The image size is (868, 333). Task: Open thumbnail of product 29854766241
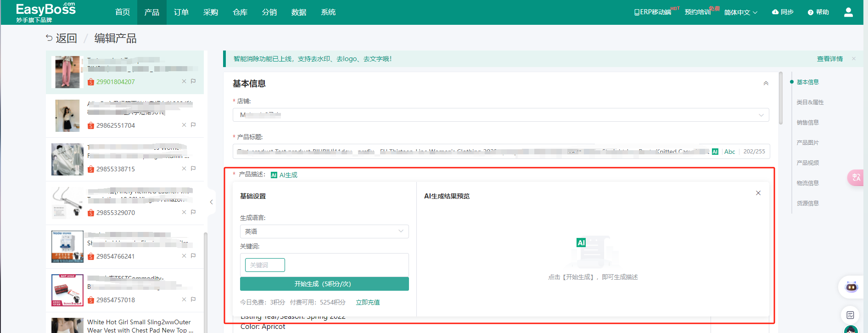tap(67, 247)
